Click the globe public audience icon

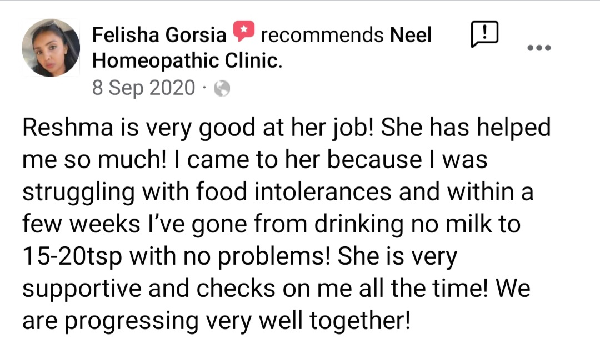click(222, 88)
